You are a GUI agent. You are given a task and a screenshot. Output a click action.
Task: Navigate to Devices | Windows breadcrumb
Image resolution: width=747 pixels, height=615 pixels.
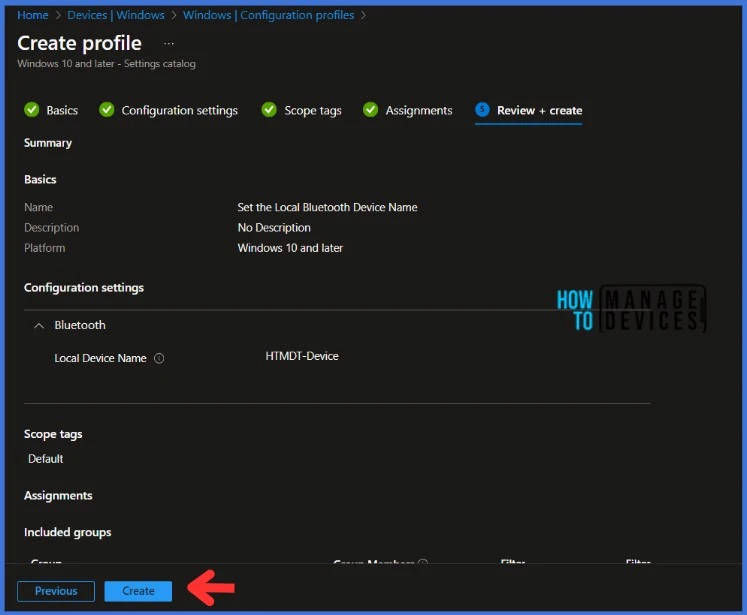click(x=116, y=15)
